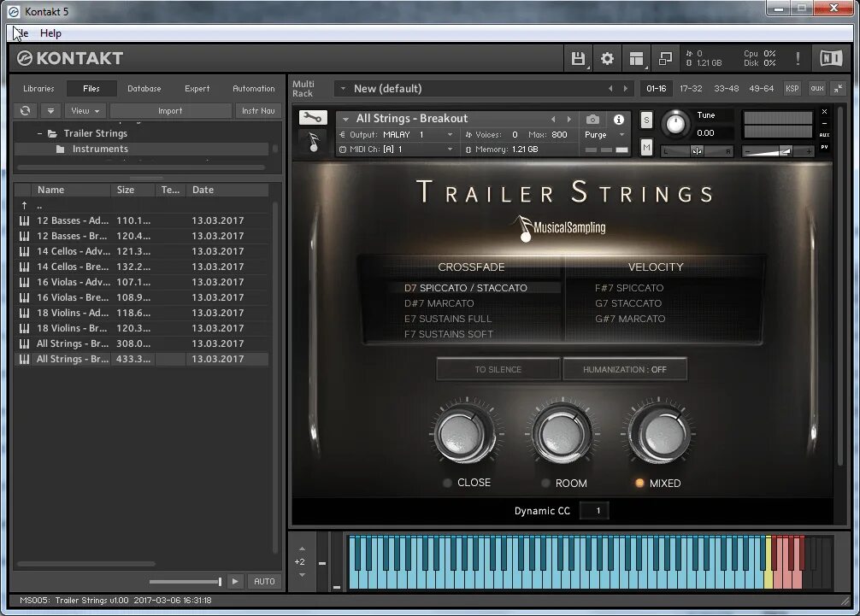This screenshot has width=860, height=616.
Task: Enable the CLOSE microphone
Action: tap(447, 483)
